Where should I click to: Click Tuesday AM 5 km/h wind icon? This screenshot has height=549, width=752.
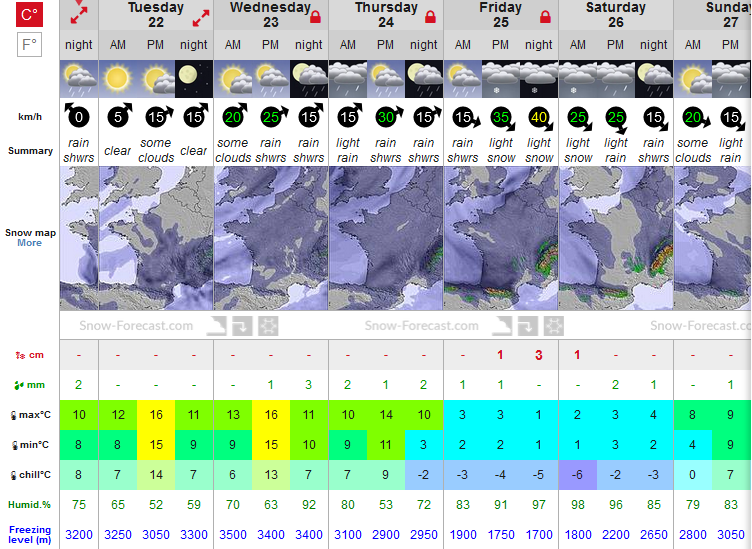coord(119,116)
